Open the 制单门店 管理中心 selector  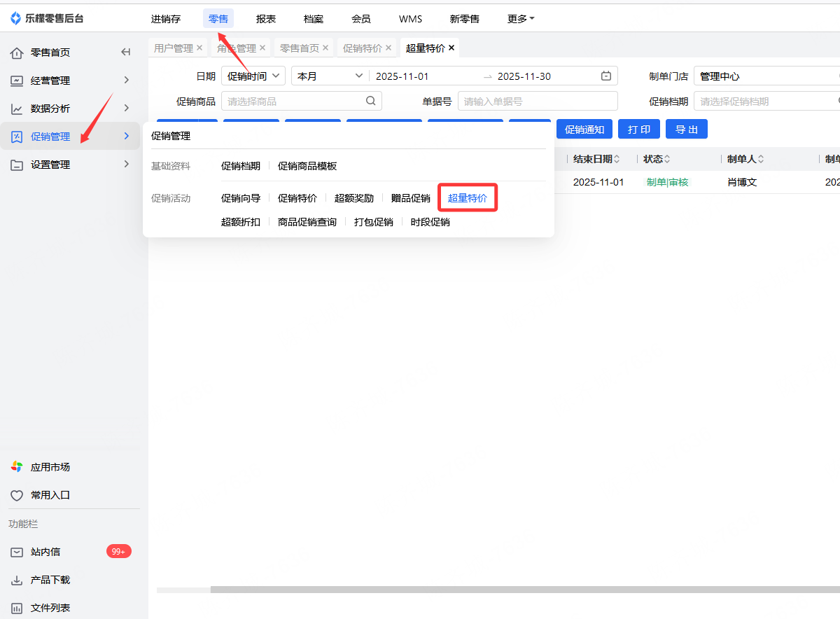766,76
